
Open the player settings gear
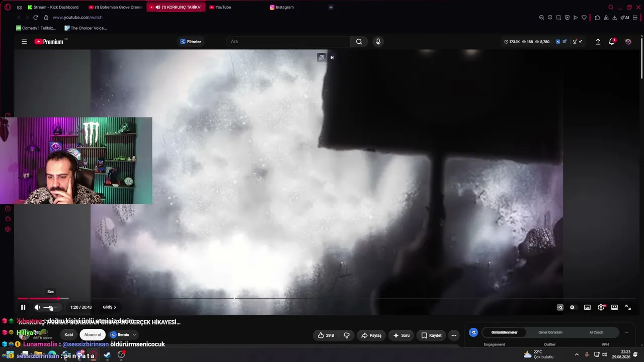(x=601, y=307)
